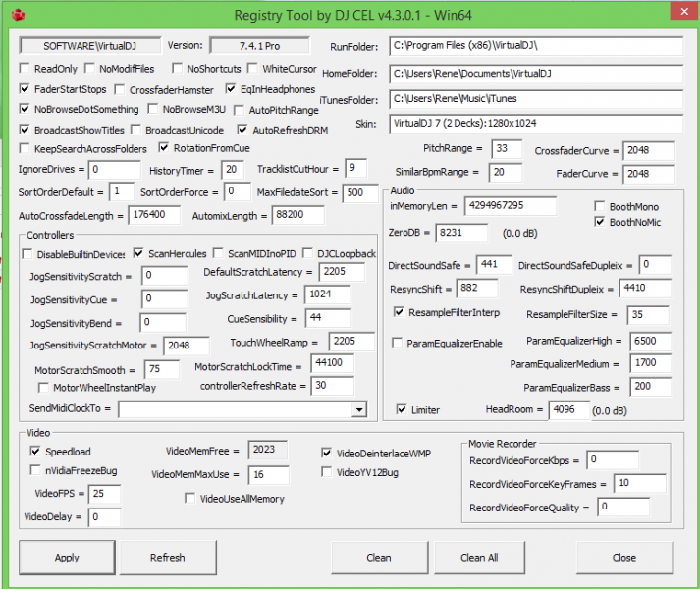Click the HomeFolder path field

point(536,74)
